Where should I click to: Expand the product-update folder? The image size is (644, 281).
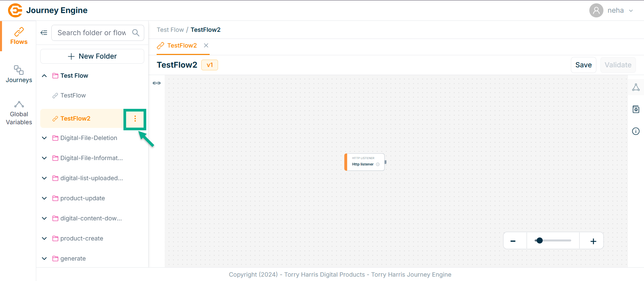point(44,198)
